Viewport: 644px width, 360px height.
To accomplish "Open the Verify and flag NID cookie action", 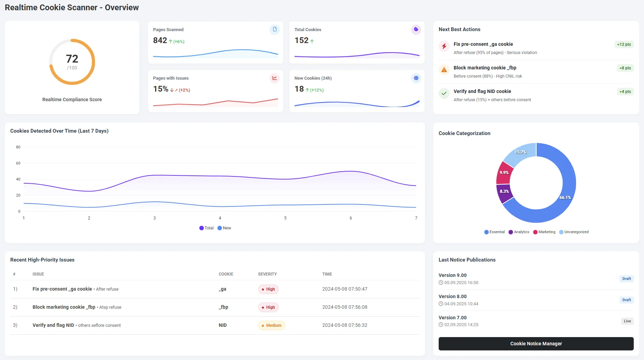I will (x=536, y=95).
